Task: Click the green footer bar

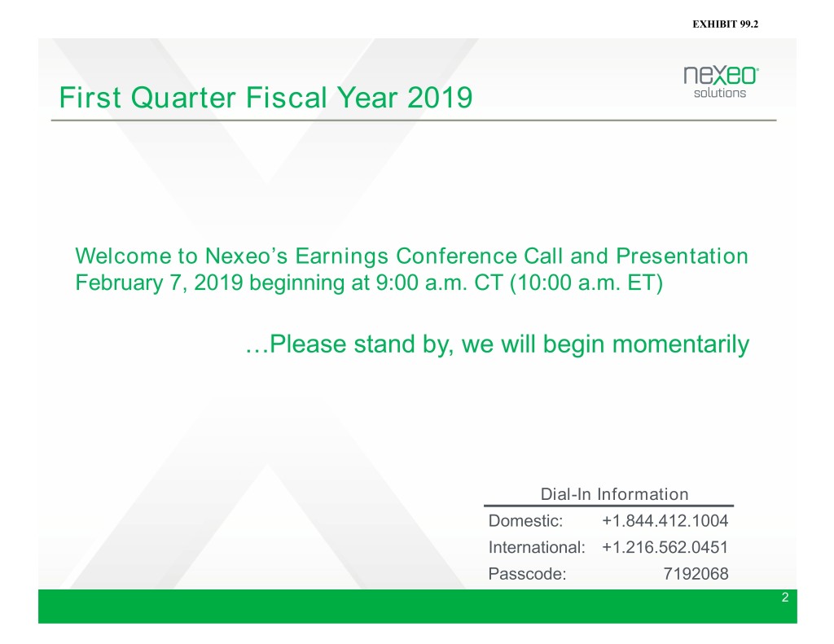Action: tap(407, 607)
